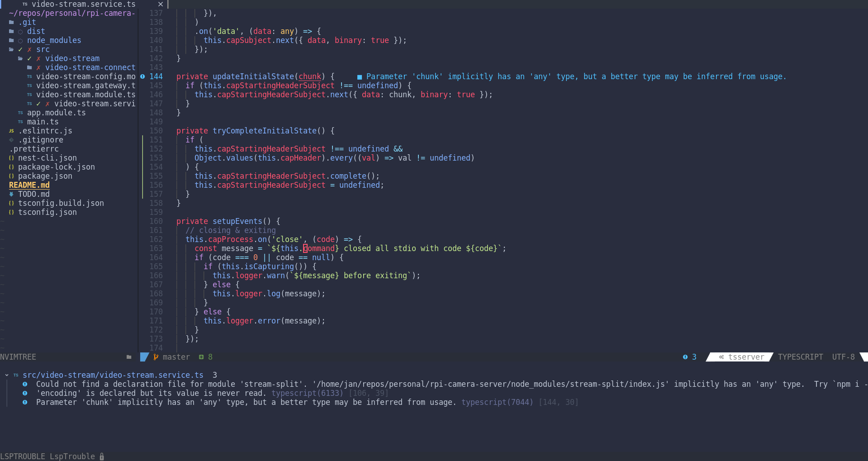868x461 pixels.
Task: Open video-stream.gateway.ts file
Action: click(x=86, y=86)
